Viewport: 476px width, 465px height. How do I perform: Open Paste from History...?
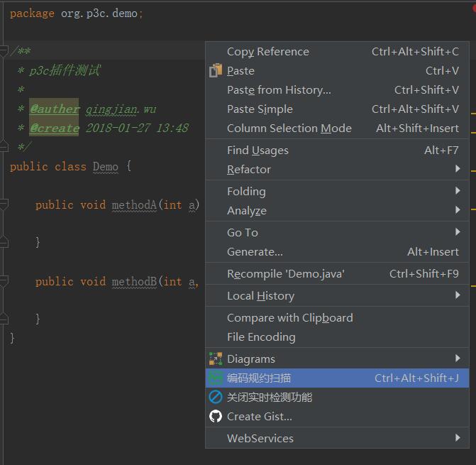pyautogui.click(x=337, y=90)
